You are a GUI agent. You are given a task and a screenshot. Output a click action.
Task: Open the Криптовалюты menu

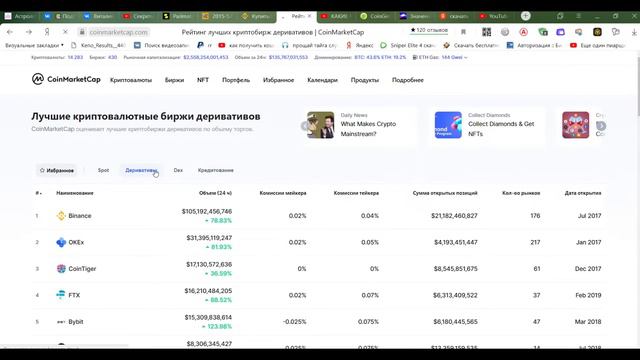[131, 80]
